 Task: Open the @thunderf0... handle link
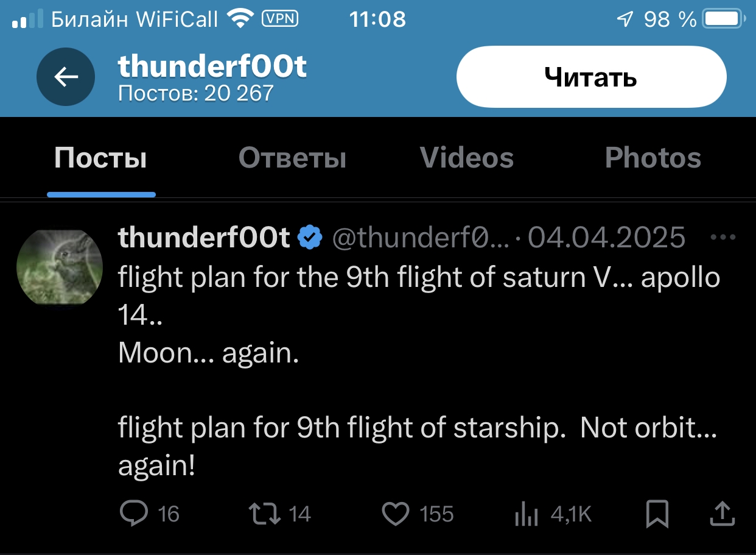click(421, 238)
